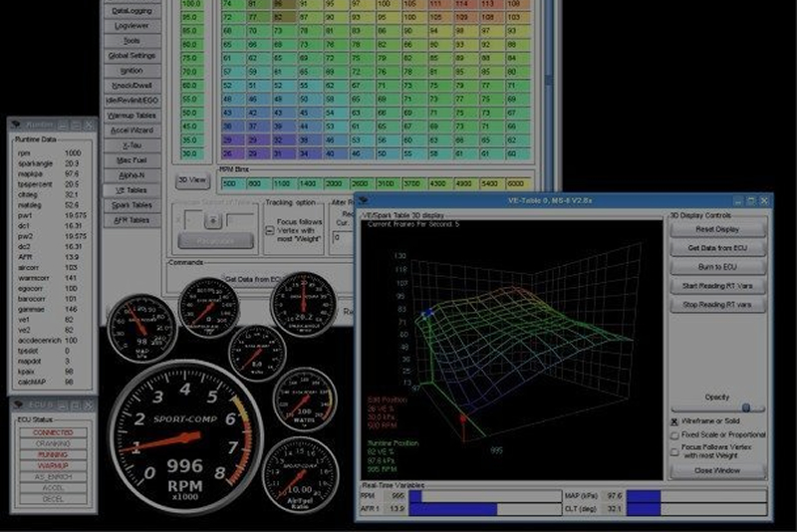
Task: Open the Warmup Tables tab
Action: 132,116
